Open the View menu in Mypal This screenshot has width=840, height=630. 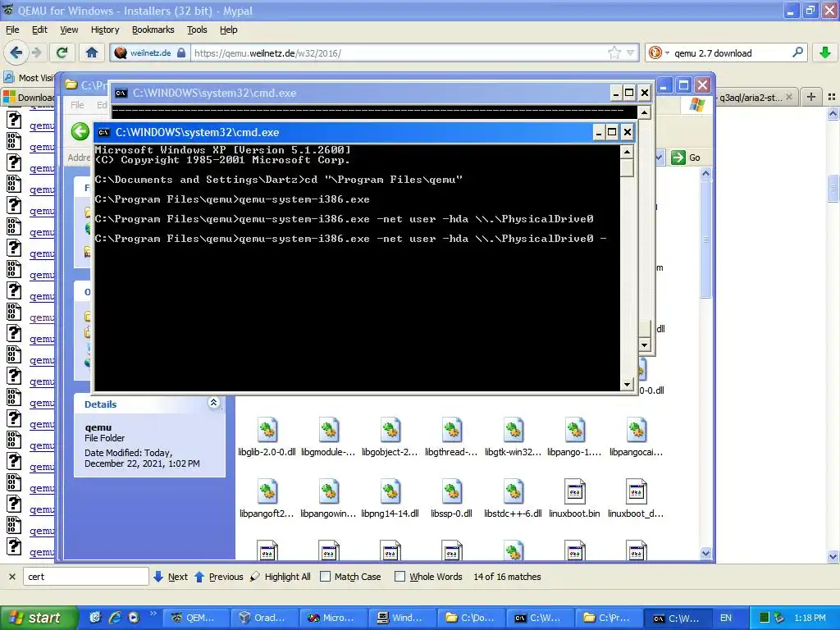pyautogui.click(x=69, y=30)
